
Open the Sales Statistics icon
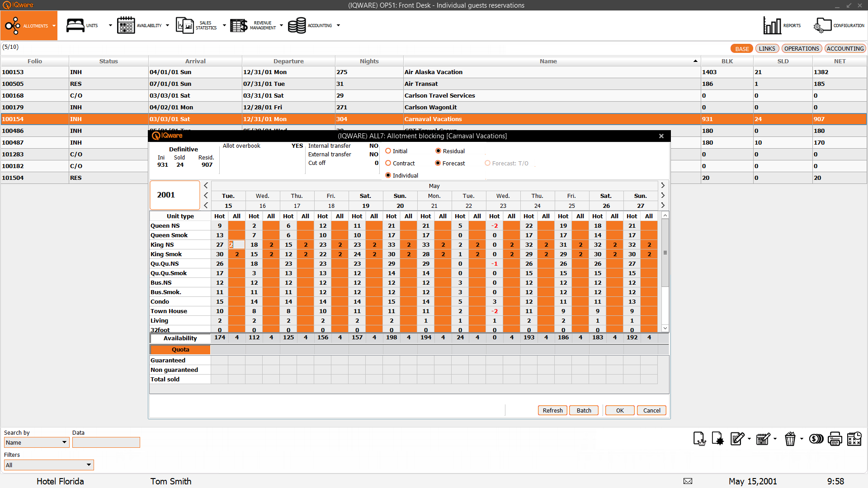[x=184, y=25]
